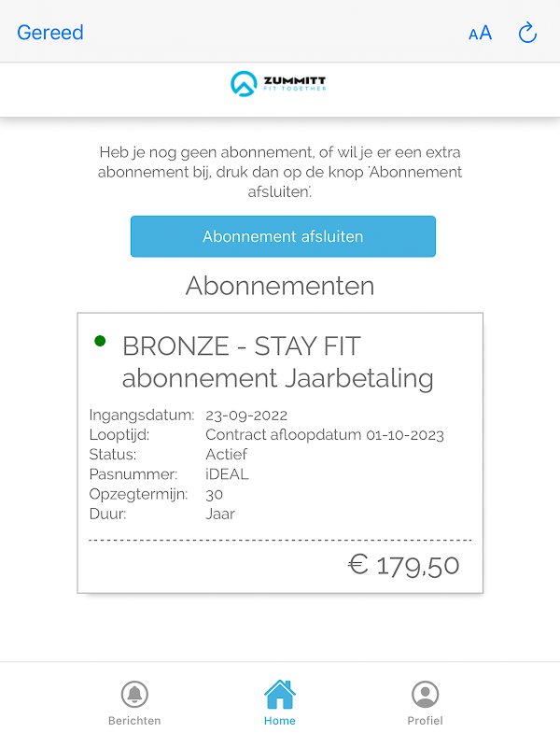Click the Ingangsdatum value 23-09-2022
The width and height of the screenshot is (560, 747).
tap(246, 416)
